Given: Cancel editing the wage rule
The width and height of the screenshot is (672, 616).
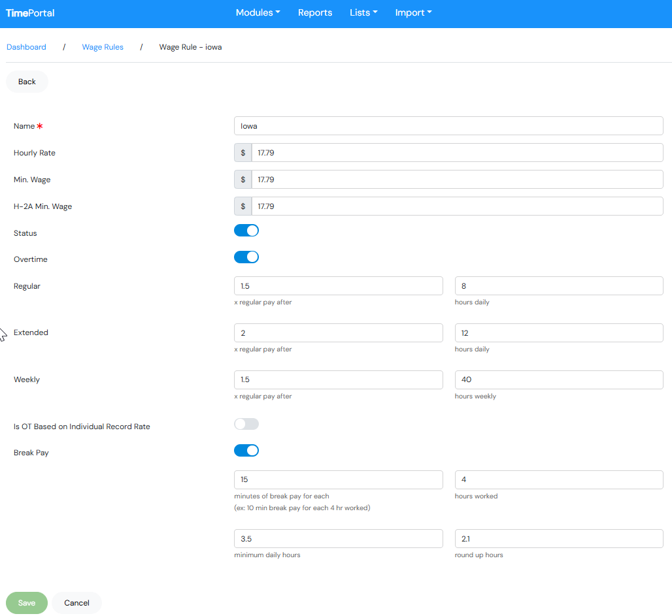Looking at the screenshot, I should tap(76, 603).
